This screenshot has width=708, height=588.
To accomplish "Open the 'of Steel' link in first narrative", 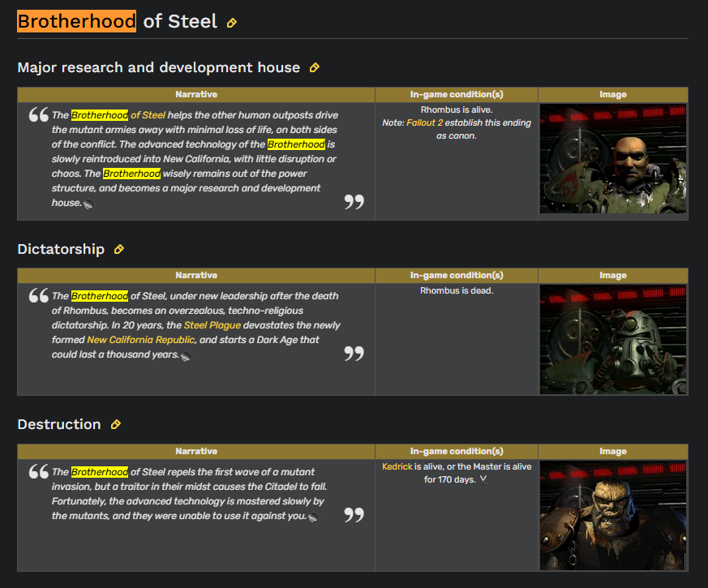I will (x=148, y=115).
